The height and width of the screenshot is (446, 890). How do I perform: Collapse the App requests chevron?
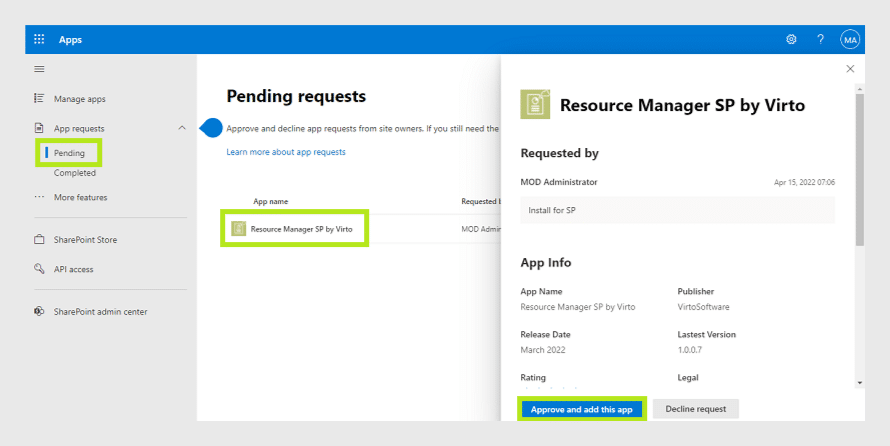(x=182, y=128)
